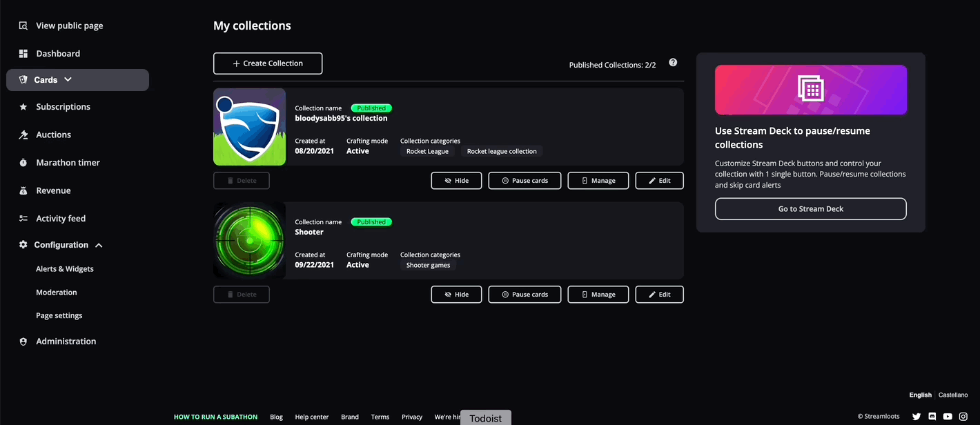The image size is (980, 425).
Task: Open the Published Collections help question mark
Action: click(x=673, y=62)
